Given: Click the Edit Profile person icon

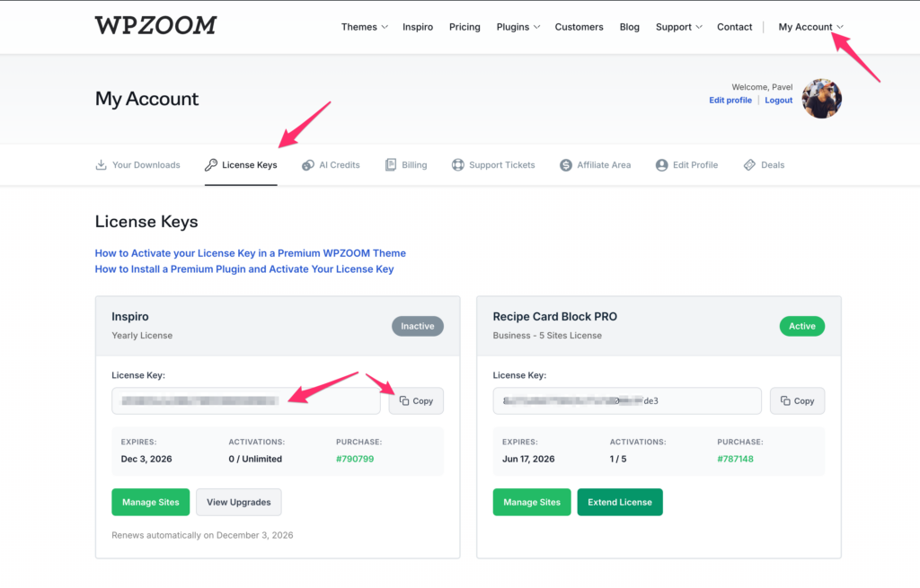Looking at the screenshot, I should tap(662, 165).
